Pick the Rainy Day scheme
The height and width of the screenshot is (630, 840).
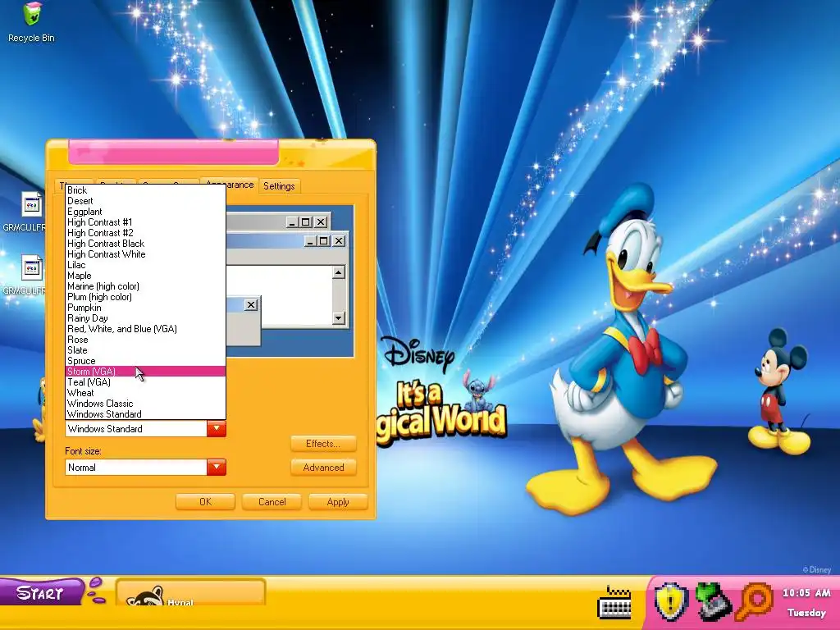click(145, 318)
